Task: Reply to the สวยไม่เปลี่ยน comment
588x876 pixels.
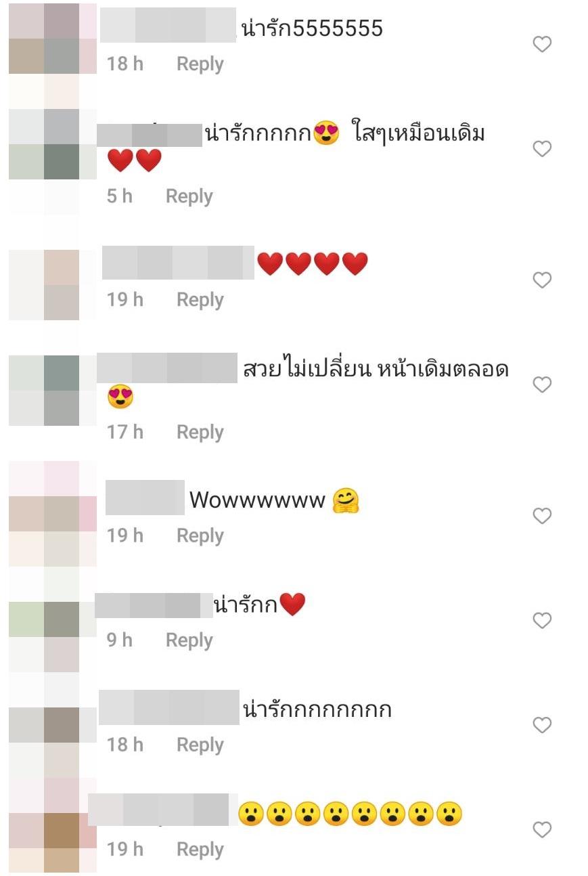Action: pyautogui.click(x=200, y=432)
